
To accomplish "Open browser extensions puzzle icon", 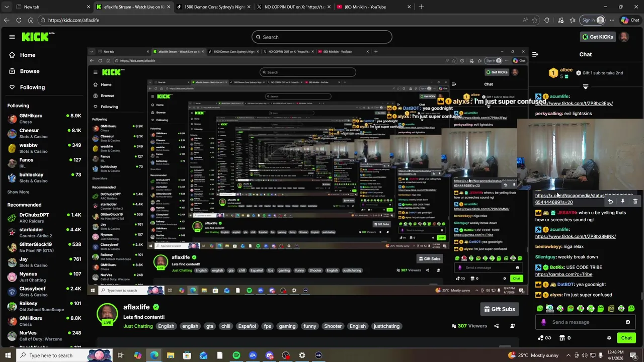I will point(548,20).
